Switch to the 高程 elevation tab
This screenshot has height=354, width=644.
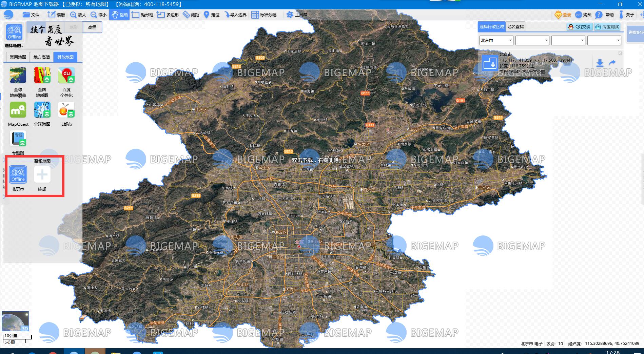tap(92, 27)
